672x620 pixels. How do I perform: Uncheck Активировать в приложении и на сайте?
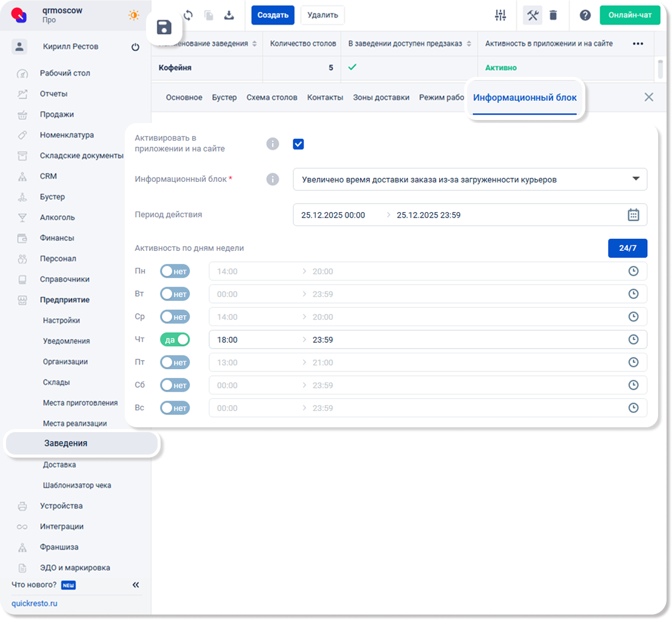coord(298,144)
